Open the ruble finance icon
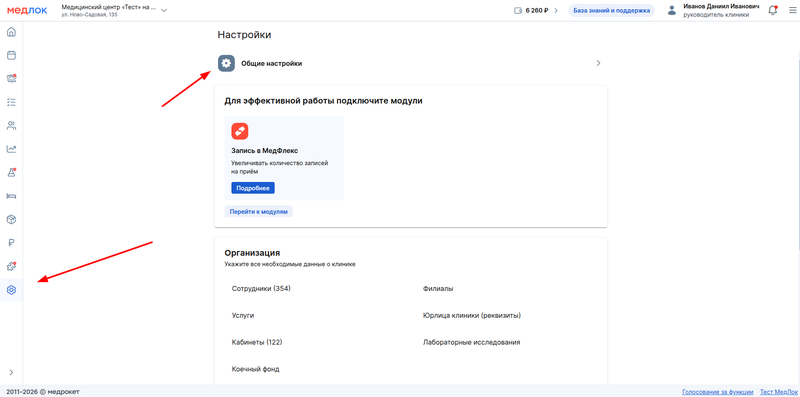Screen dimensions: 800x397 point(11,243)
